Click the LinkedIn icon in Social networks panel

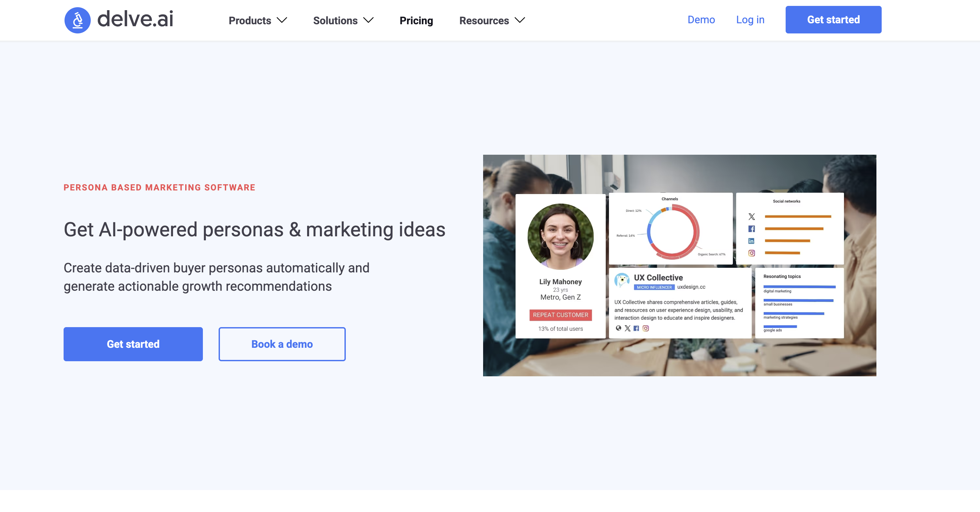tap(751, 241)
